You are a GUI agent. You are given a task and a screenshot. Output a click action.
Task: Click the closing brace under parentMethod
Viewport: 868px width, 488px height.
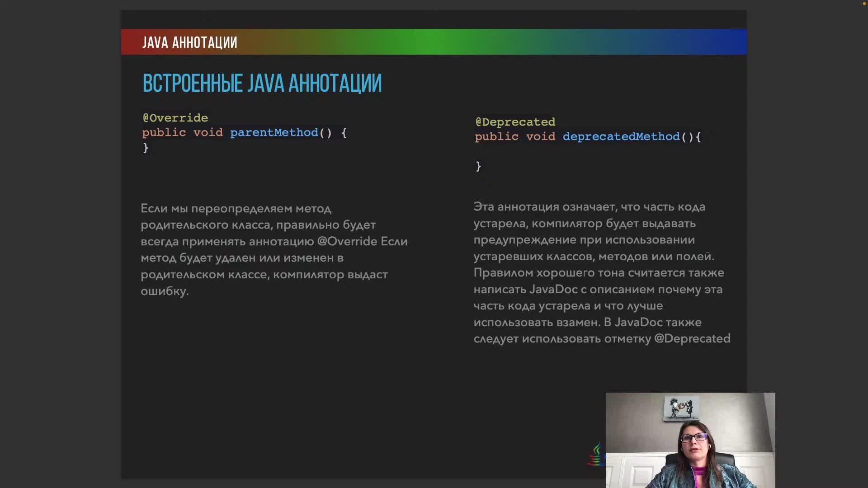tap(146, 148)
